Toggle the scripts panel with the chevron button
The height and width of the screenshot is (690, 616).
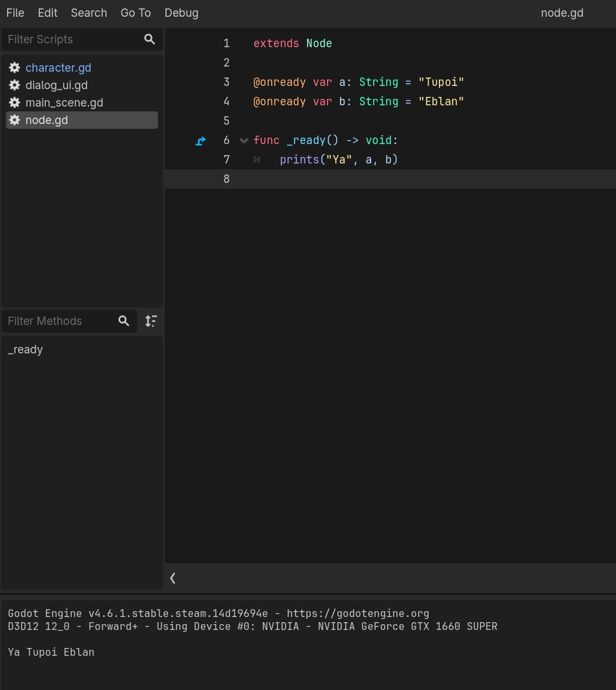(x=173, y=578)
